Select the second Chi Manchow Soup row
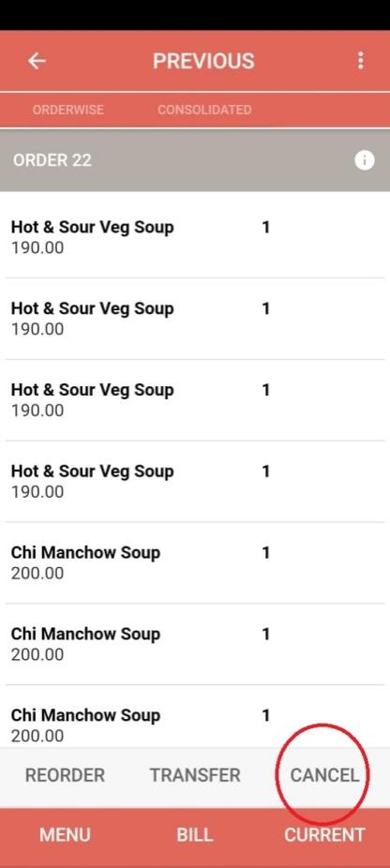The width and height of the screenshot is (390, 868). coord(195,644)
